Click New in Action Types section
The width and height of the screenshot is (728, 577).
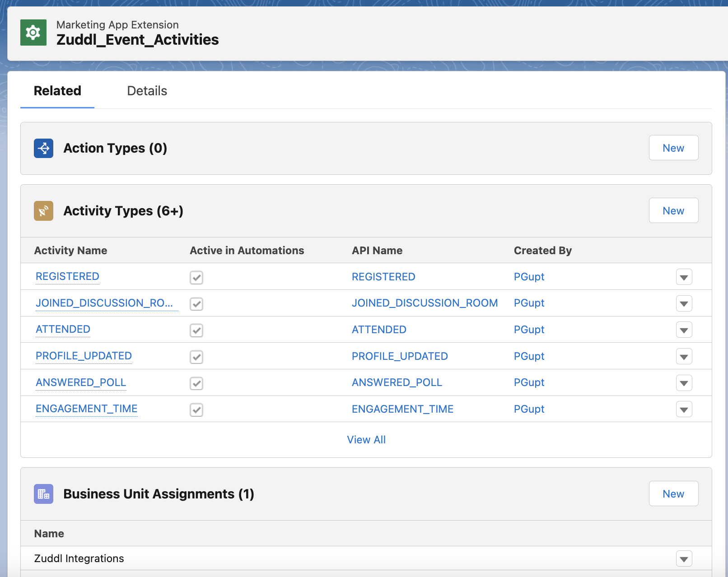673,148
